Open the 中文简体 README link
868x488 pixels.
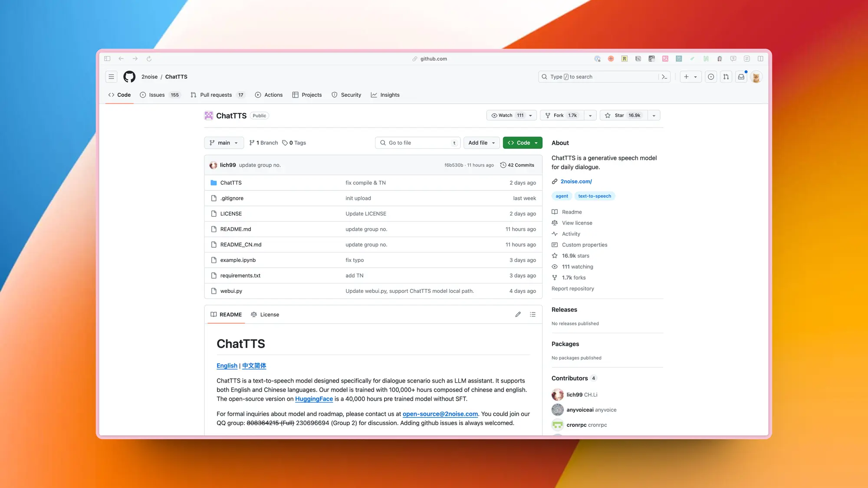point(254,366)
